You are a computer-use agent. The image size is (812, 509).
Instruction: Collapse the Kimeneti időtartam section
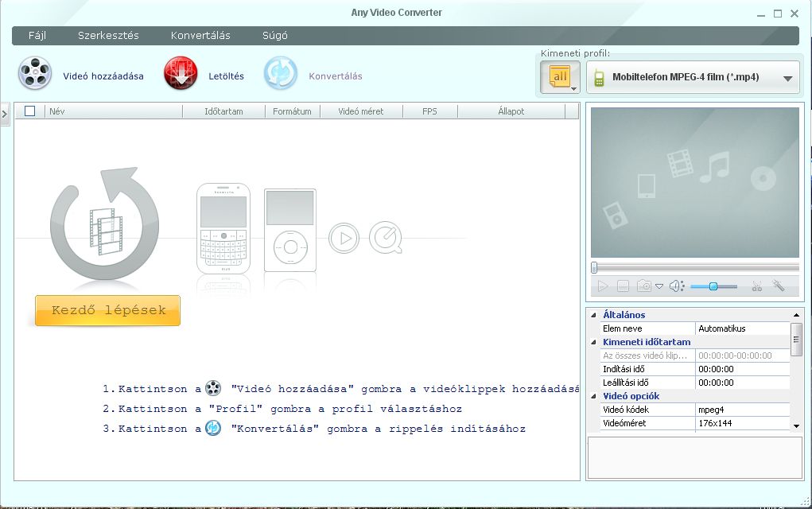coord(594,342)
